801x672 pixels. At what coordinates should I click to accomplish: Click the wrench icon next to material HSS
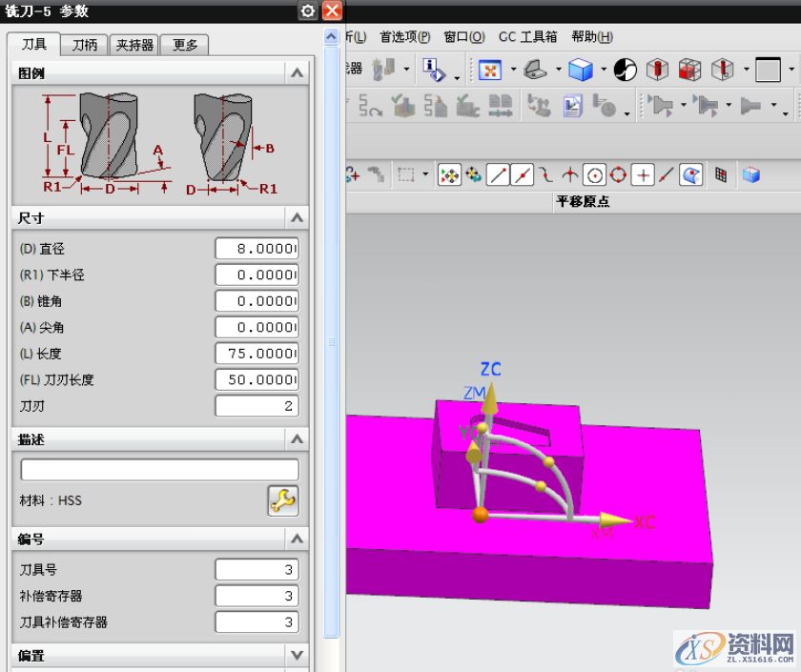(283, 500)
